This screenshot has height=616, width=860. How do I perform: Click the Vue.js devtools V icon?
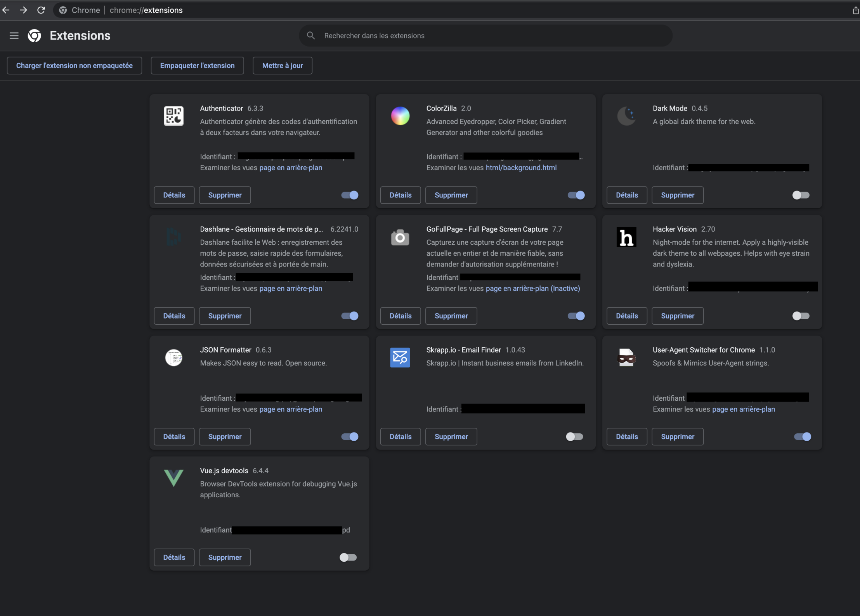173,478
